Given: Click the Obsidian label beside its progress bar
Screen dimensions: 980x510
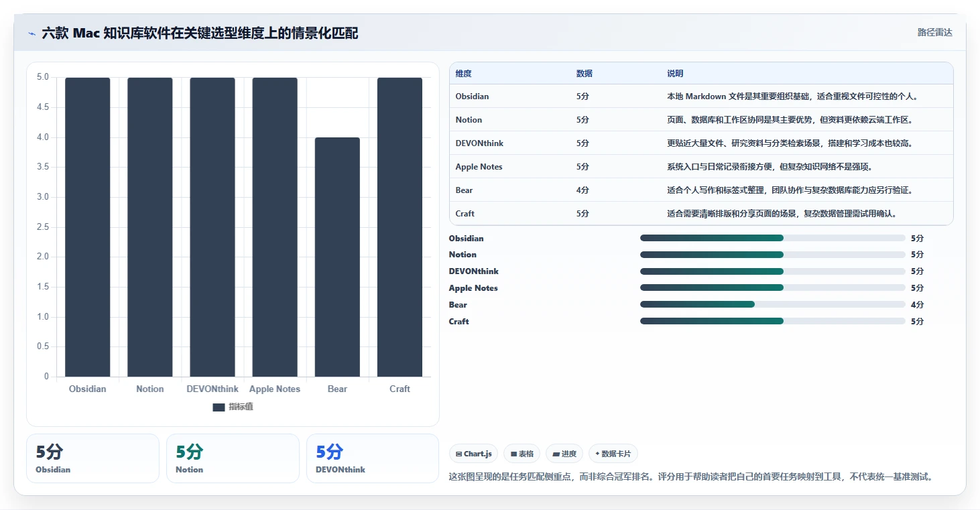Looking at the screenshot, I should (466, 239).
